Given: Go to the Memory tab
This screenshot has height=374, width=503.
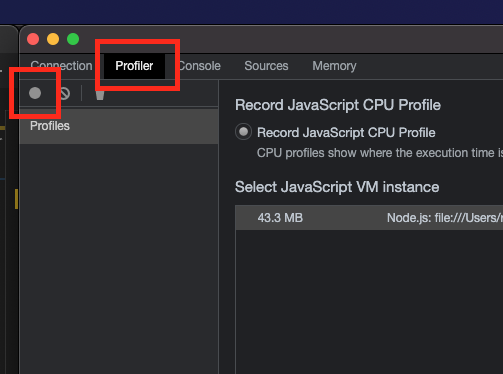Looking at the screenshot, I should [334, 66].
